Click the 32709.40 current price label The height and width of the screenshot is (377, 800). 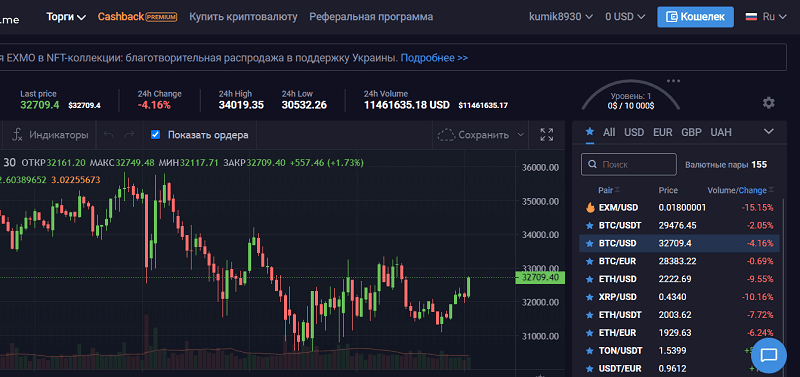coord(540,278)
